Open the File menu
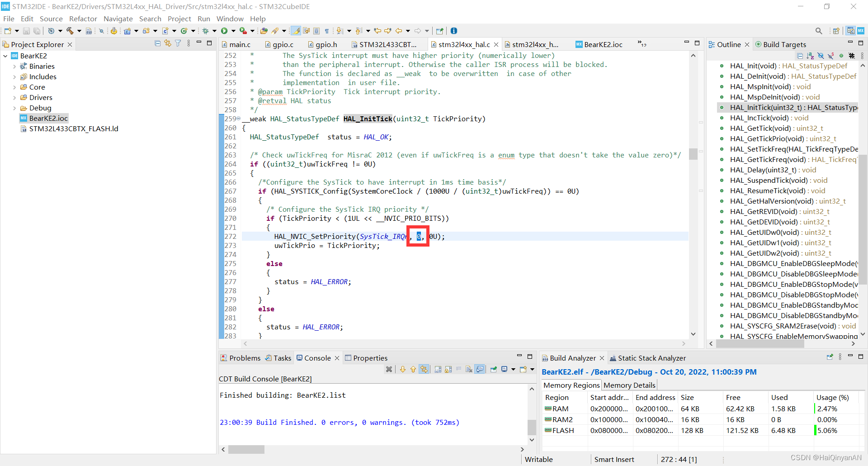The width and height of the screenshot is (868, 466). click(9, 19)
